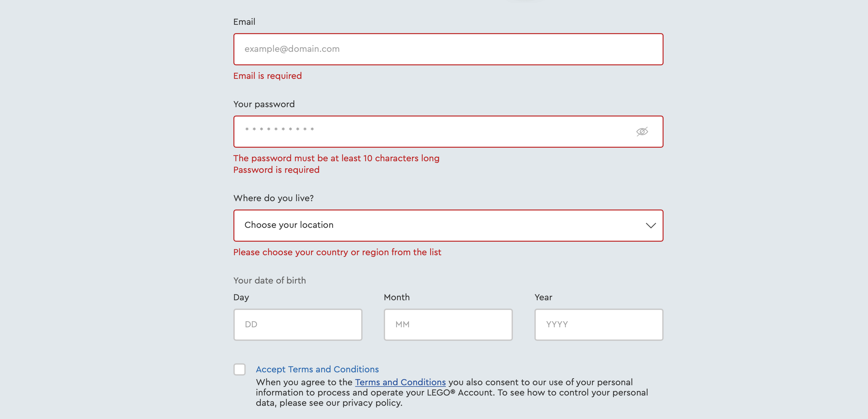Click the "Email" field label
Screen dimensions: 868x419
[x=244, y=22]
